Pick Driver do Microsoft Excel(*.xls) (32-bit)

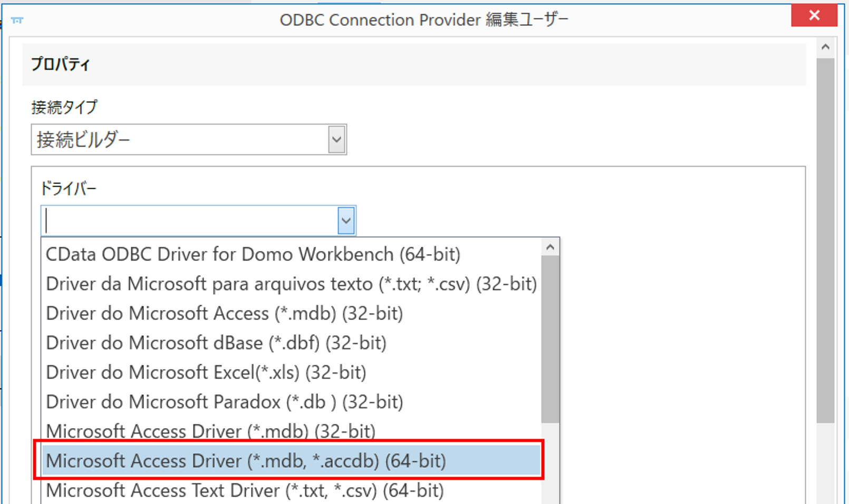[x=292, y=372]
